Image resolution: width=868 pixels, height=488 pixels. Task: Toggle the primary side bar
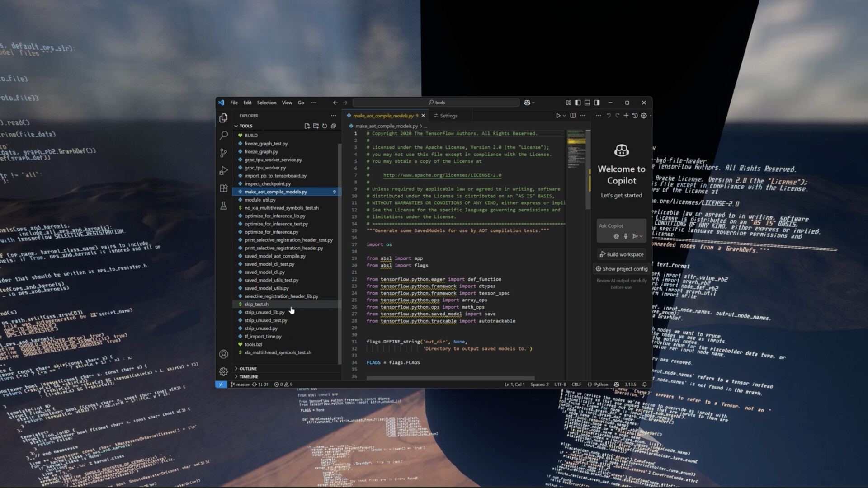click(x=578, y=103)
